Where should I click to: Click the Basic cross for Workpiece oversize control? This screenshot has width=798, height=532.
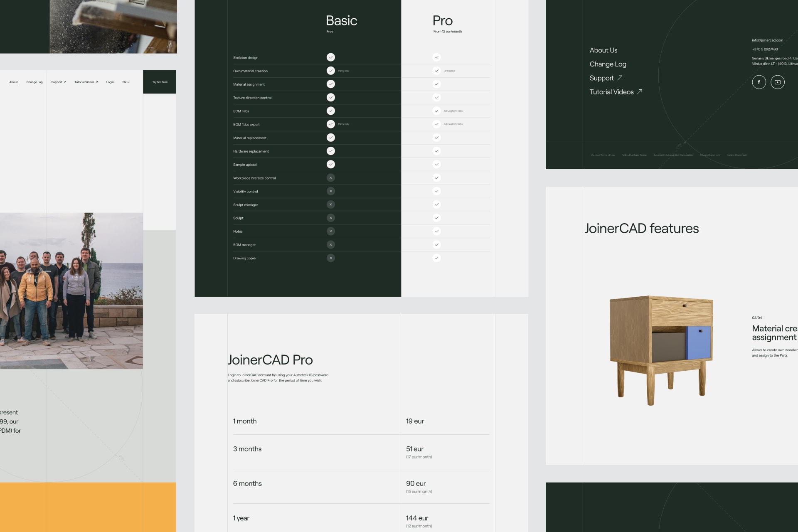tap(331, 178)
